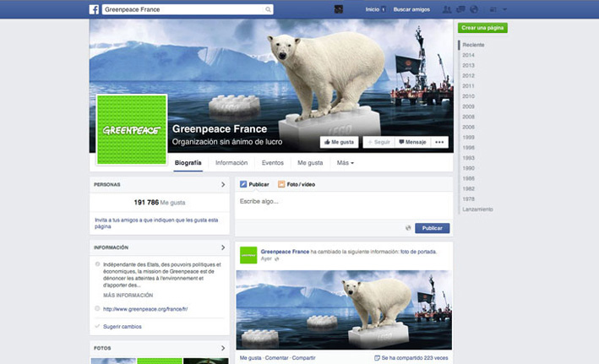This screenshot has width=599, height=364.
Task: Click Me gusta thumbs-up button
Action: 340,142
